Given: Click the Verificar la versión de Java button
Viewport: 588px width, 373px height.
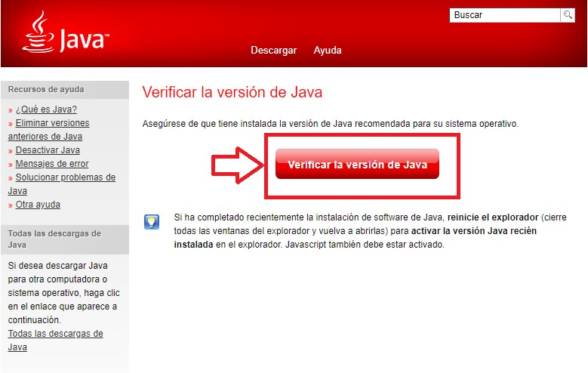Looking at the screenshot, I should pyautogui.click(x=357, y=164).
